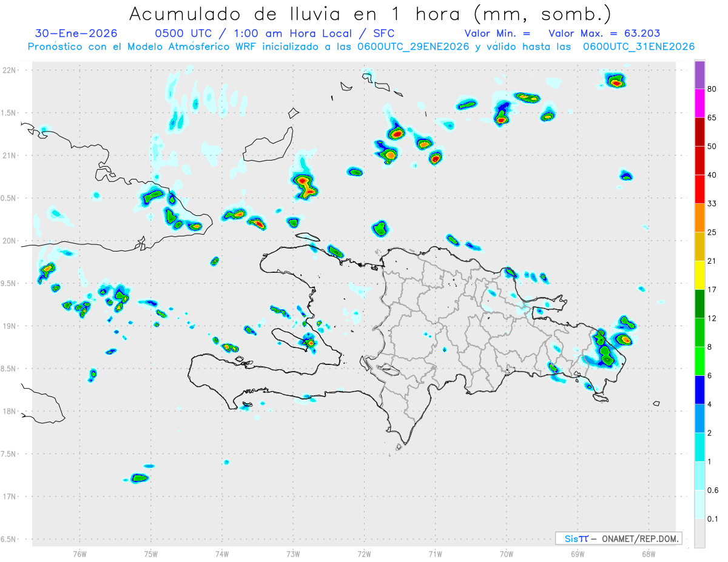Select the gold legend band between 21 and 25
Viewport: 728px width, 562px height.
coord(699,247)
